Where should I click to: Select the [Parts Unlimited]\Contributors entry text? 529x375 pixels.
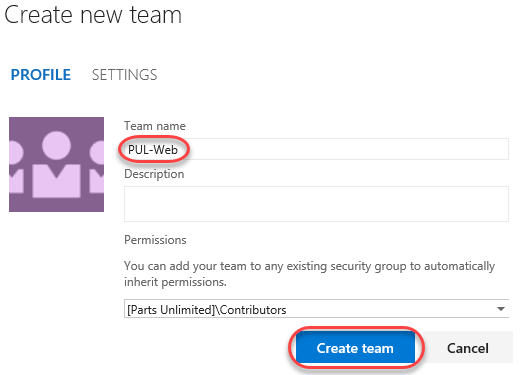click(206, 310)
